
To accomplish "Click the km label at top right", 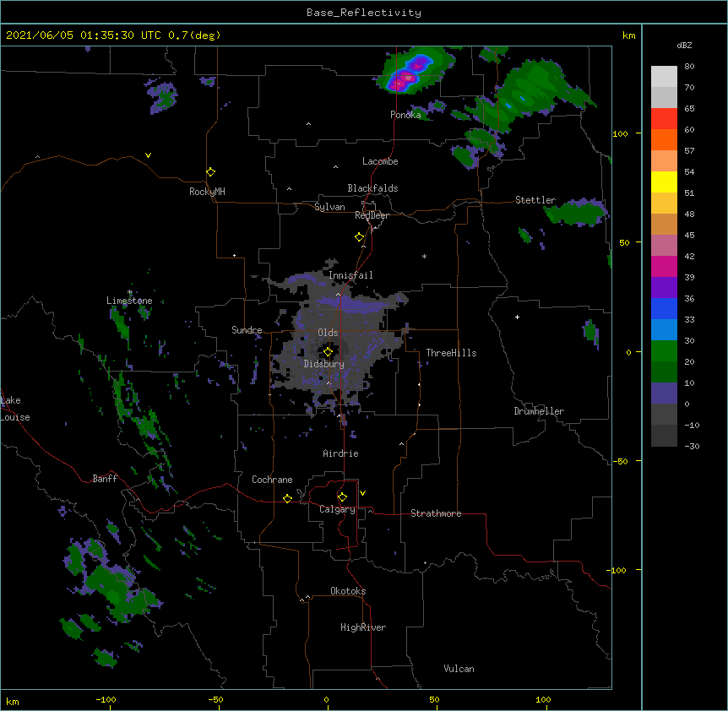I will (628, 35).
